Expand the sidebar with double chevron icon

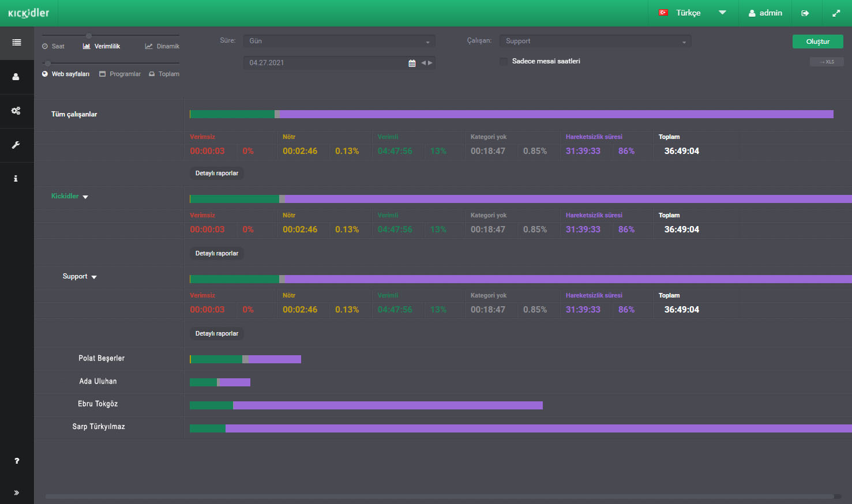[17, 492]
